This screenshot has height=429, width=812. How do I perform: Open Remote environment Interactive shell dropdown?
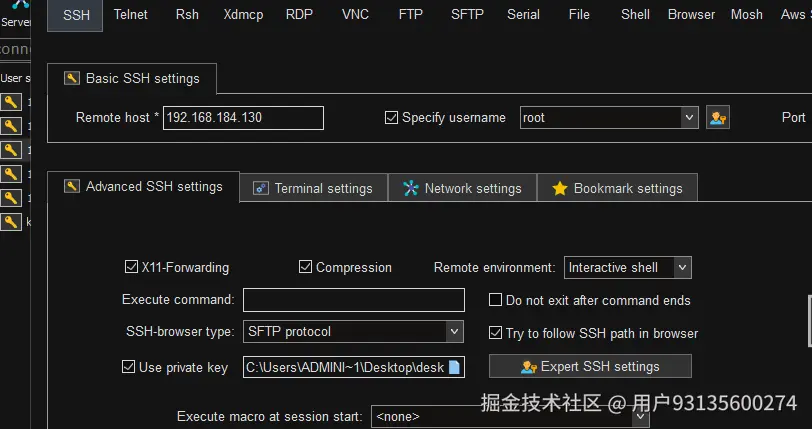coord(628,268)
